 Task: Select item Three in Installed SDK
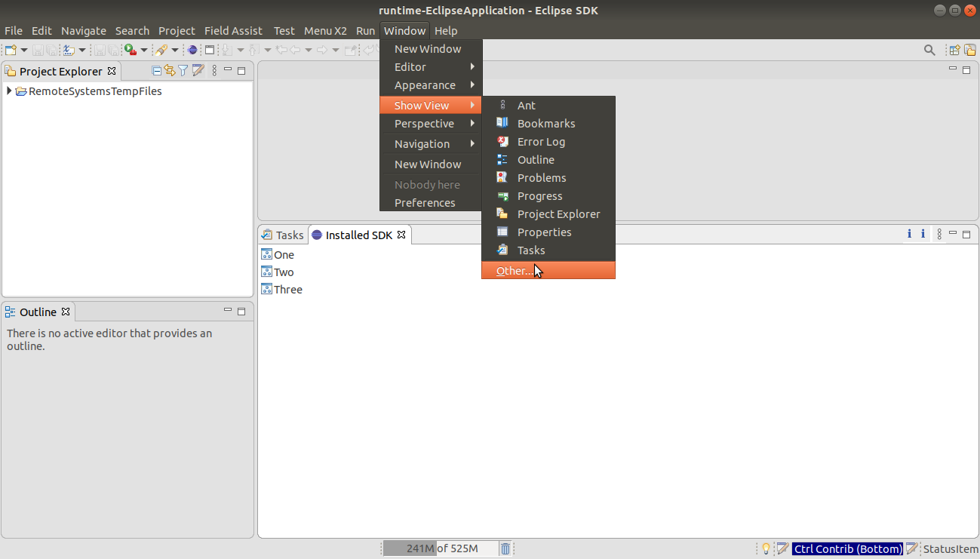[x=281, y=290]
